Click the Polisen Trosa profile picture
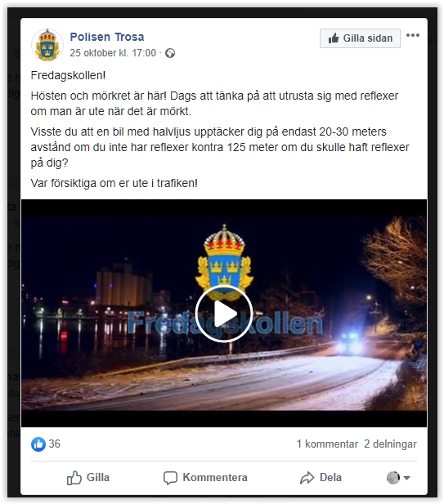 tap(47, 45)
